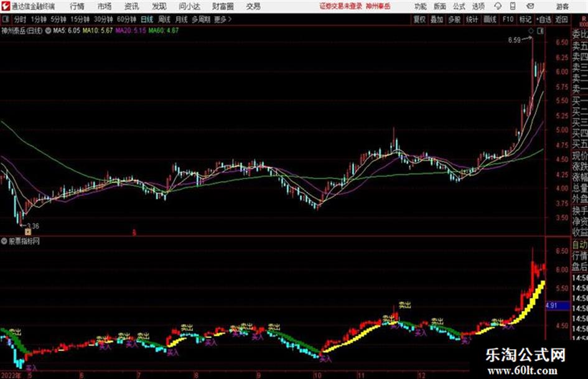Select the 多周期 multi-period view

201,19
